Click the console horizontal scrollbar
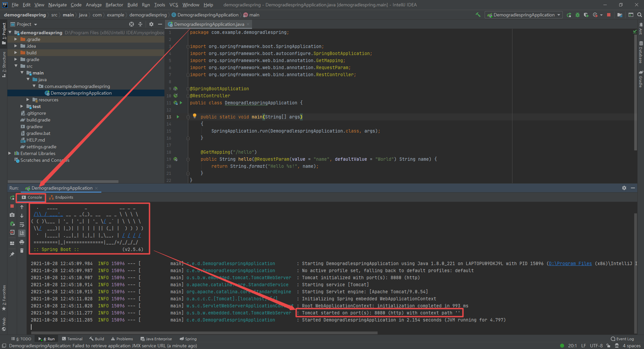644x349 pixels. tap(204, 333)
